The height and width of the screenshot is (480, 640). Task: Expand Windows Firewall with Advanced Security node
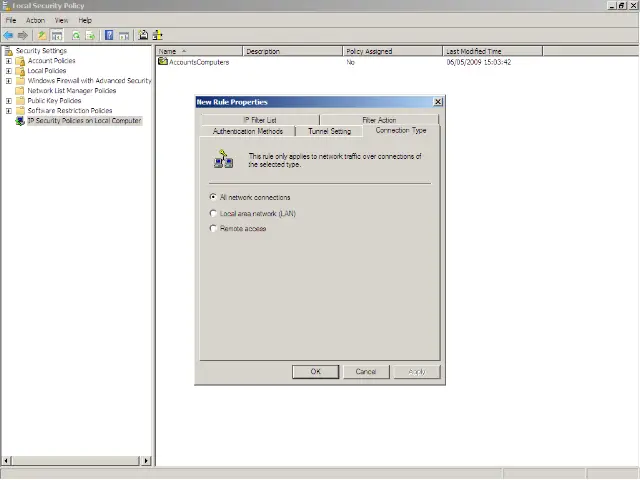9,81
